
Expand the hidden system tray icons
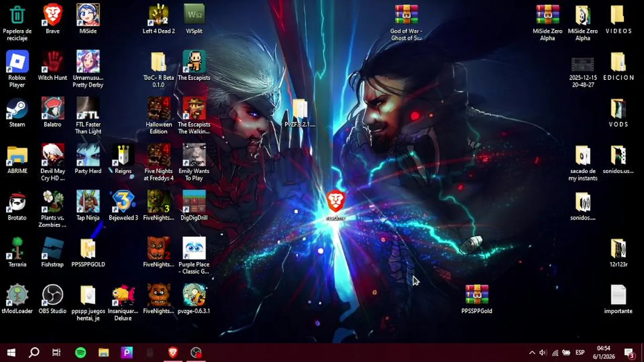[x=532, y=353]
